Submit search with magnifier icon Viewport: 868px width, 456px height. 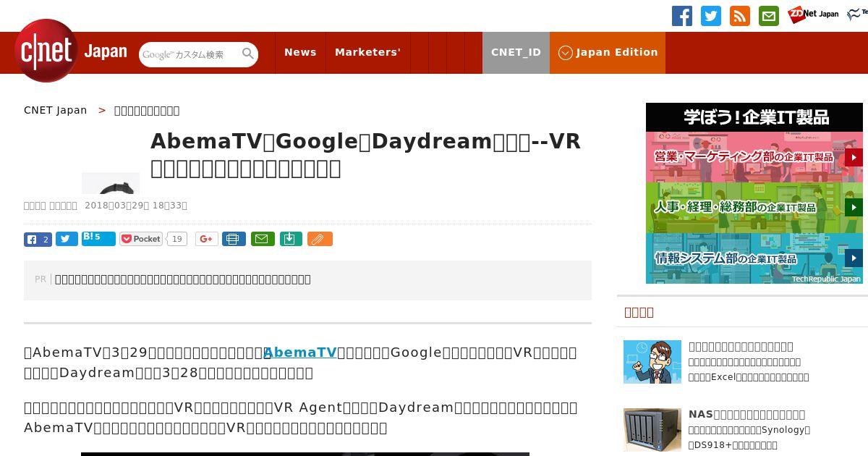(x=248, y=54)
